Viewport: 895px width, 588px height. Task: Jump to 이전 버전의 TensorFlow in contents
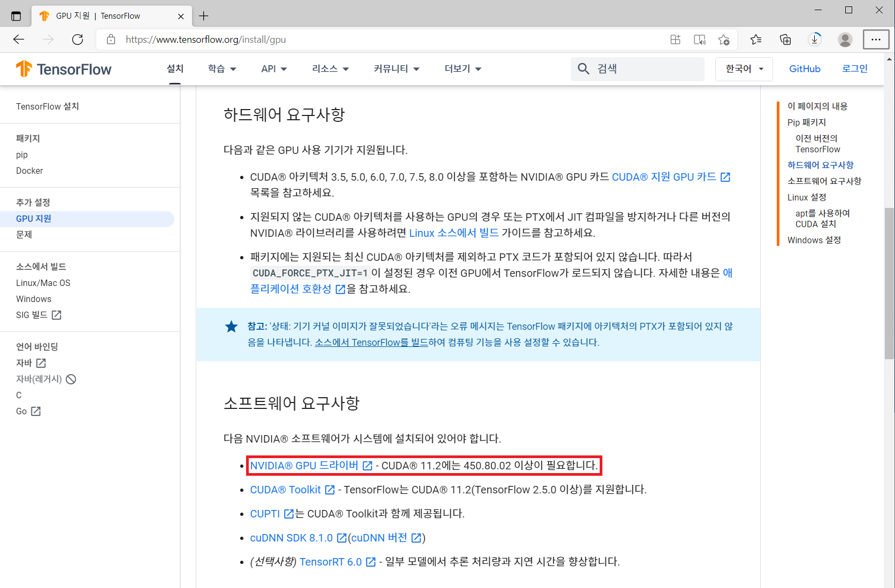tap(818, 144)
